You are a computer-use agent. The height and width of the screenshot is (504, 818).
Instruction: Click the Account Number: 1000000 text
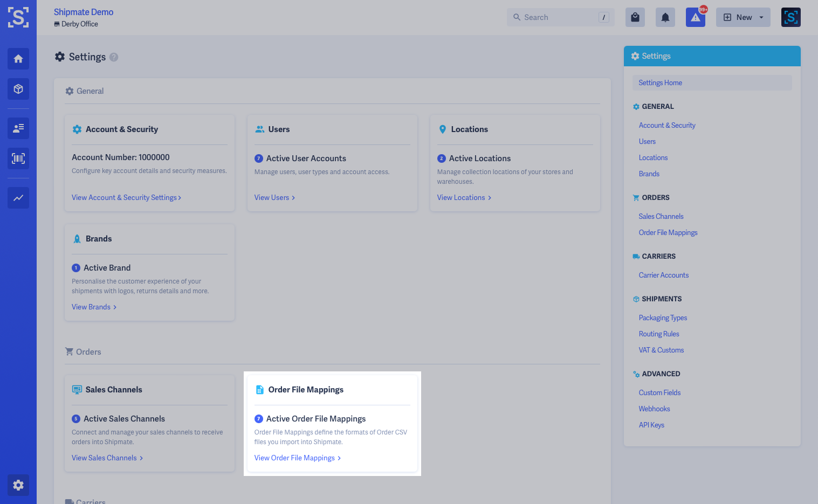[121, 157]
